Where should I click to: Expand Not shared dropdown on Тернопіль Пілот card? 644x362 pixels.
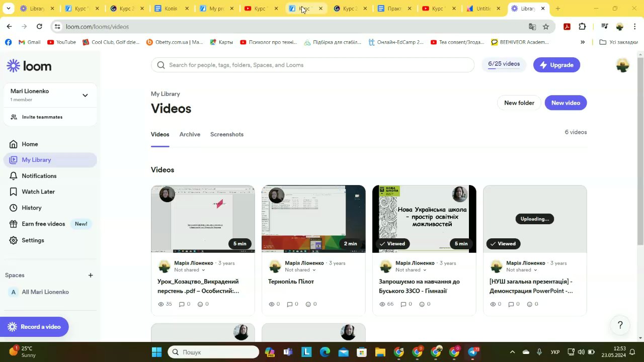pos(300,270)
